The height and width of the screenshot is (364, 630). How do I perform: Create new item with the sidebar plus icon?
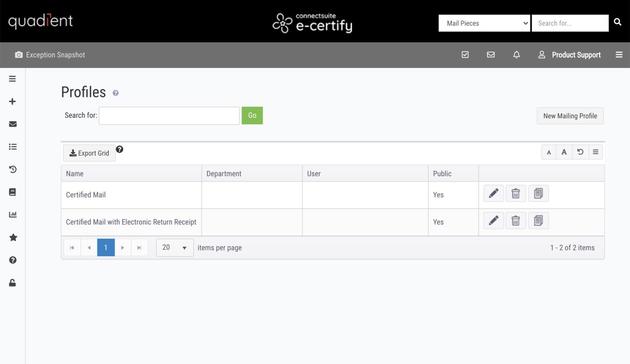coord(13,101)
